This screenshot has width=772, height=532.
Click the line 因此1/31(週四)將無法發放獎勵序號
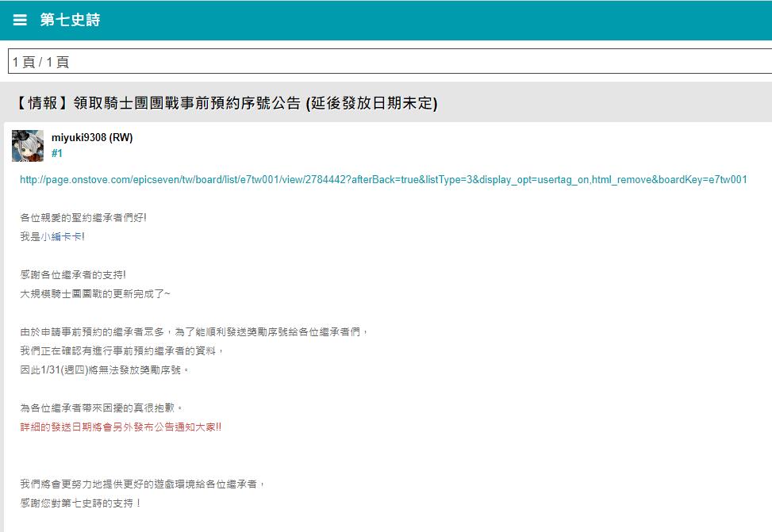click(105, 369)
